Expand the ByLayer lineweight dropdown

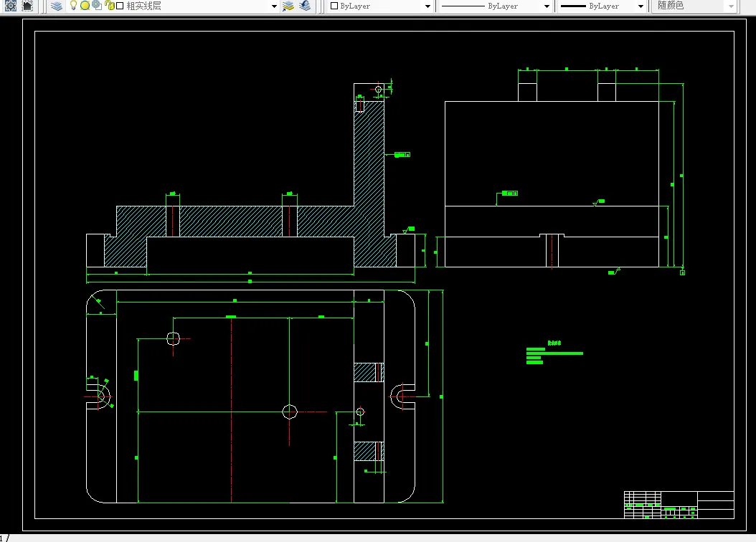[641, 6]
